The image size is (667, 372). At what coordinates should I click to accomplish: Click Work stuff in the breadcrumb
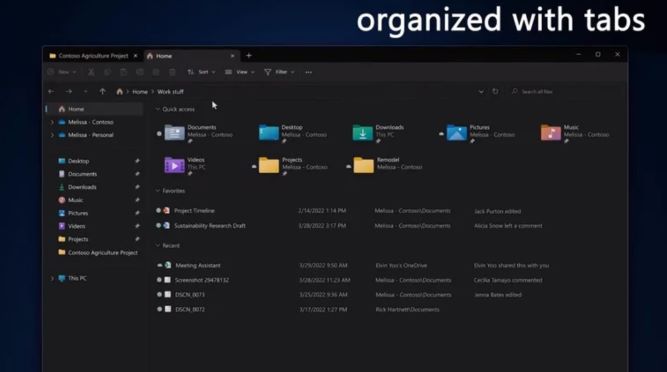tap(171, 92)
